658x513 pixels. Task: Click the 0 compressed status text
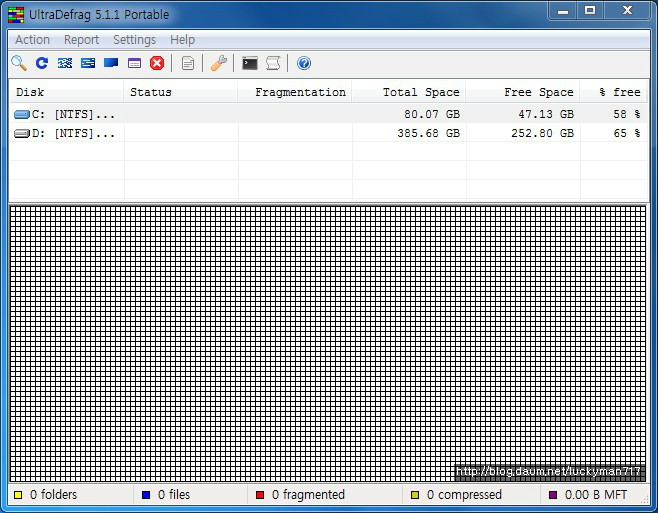(x=464, y=495)
